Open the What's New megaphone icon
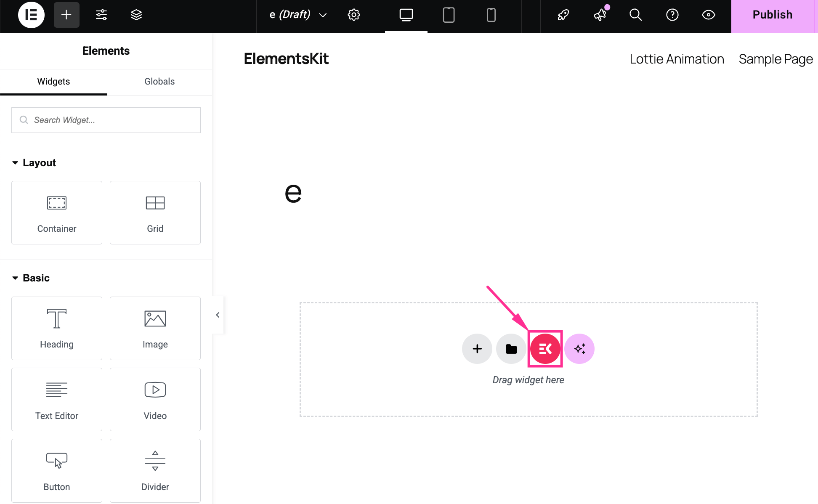The image size is (818, 504). 600,15
